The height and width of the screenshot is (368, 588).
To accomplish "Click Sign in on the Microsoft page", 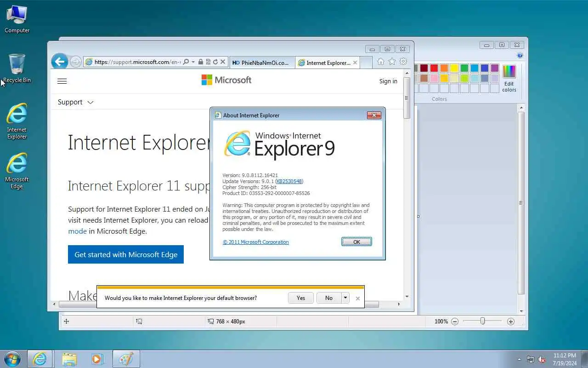I will coord(388,81).
